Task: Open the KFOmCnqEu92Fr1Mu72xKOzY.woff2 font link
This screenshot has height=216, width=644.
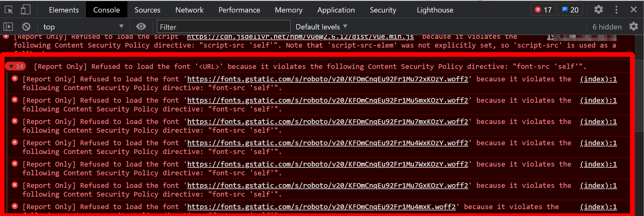Action: (328, 79)
